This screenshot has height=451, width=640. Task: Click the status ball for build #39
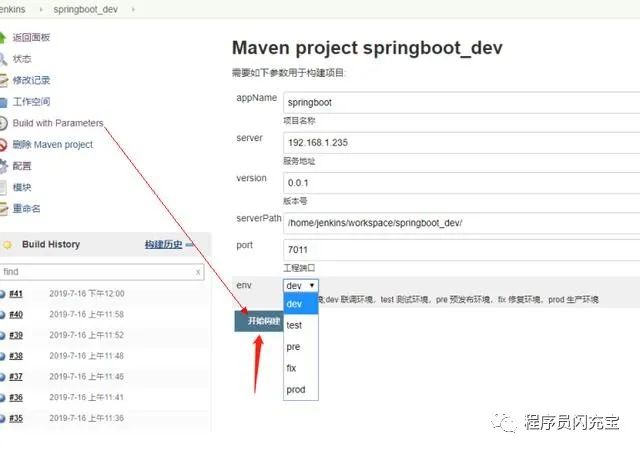pyautogui.click(x=2, y=335)
